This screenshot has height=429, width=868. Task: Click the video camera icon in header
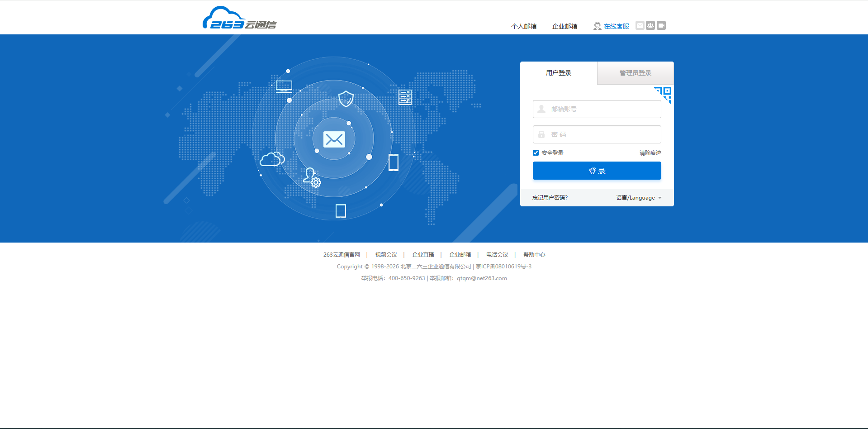[661, 25]
